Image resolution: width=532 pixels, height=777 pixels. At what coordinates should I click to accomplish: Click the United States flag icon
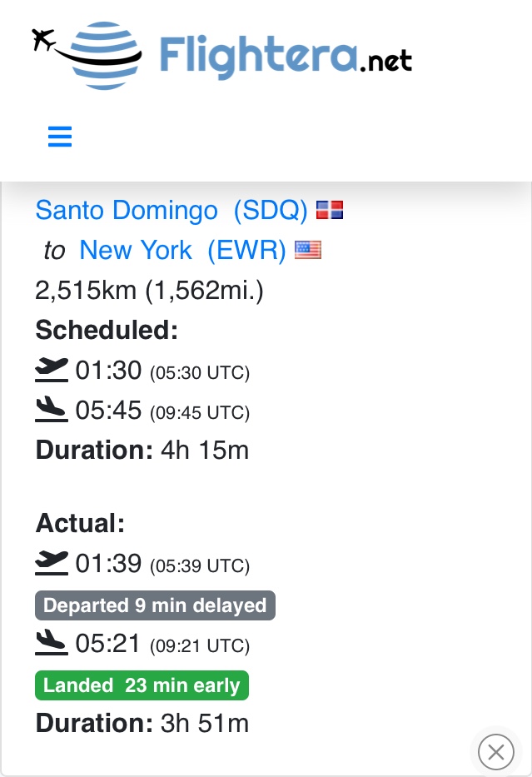coord(308,251)
